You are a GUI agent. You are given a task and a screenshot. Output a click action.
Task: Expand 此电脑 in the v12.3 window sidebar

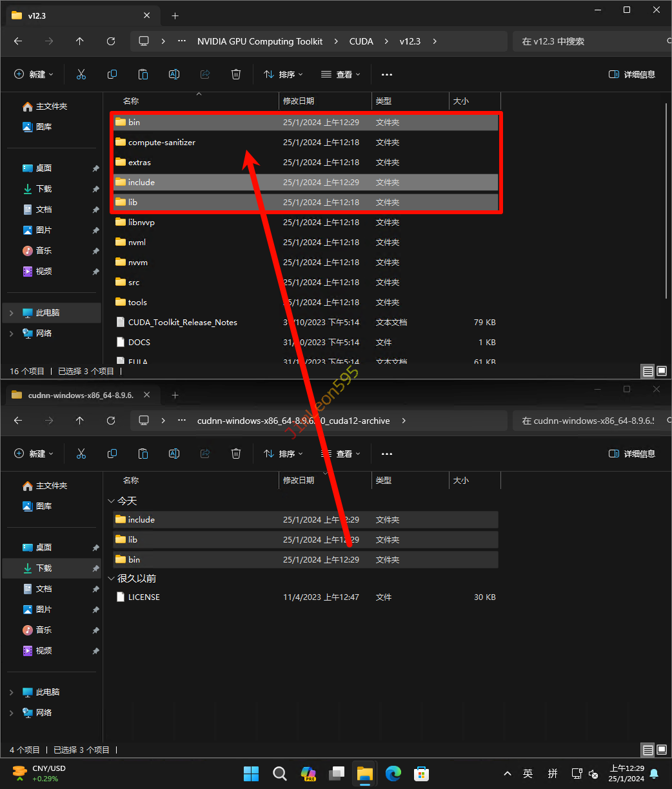pyautogui.click(x=11, y=313)
